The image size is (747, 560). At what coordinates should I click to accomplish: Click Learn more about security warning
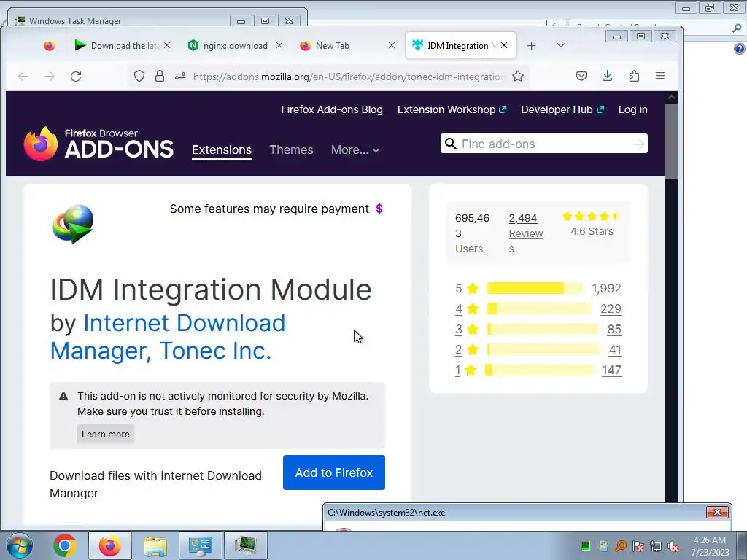106,435
